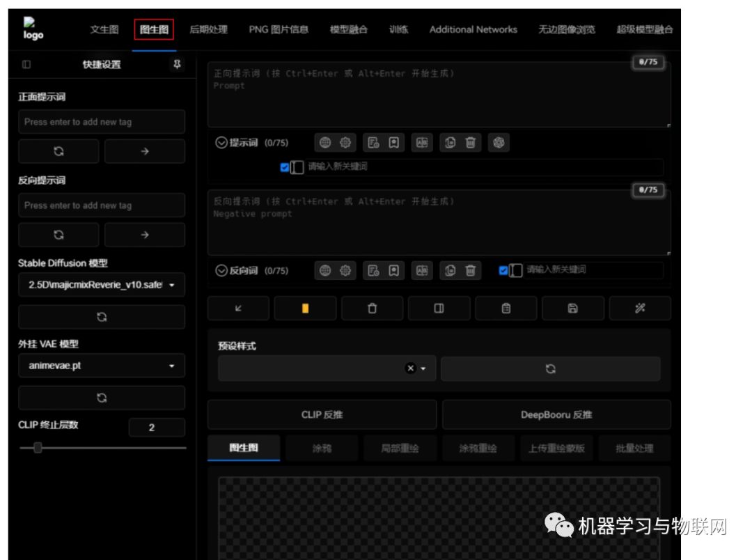Click the globe icon in 反向词 row
Screen dimensions: 752x560
click(x=325, y=271)
